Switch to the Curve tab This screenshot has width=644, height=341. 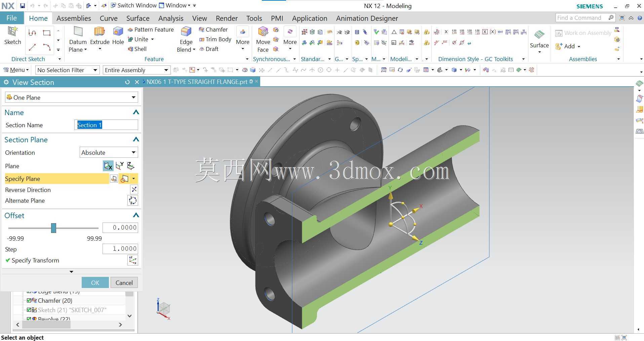(109, 18)
